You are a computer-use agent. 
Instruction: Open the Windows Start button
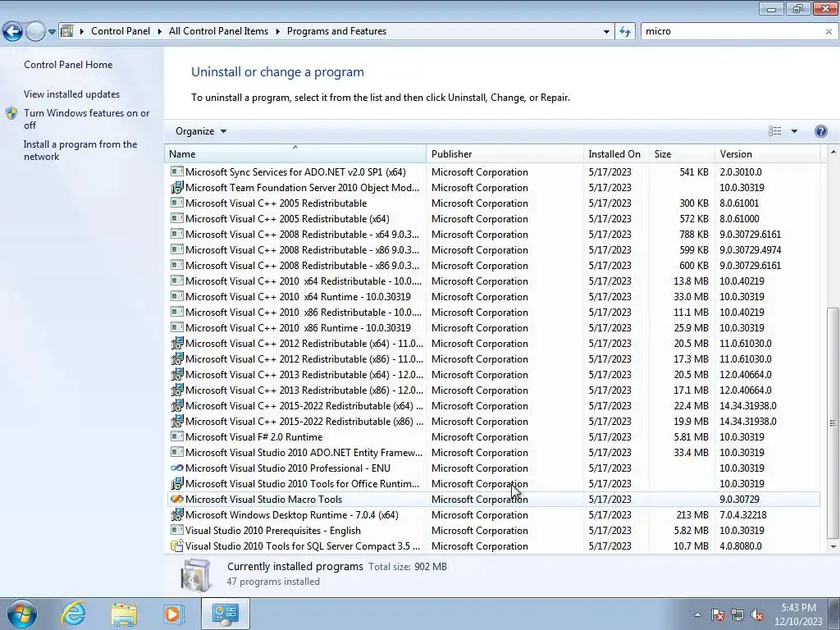coord(21,614)
